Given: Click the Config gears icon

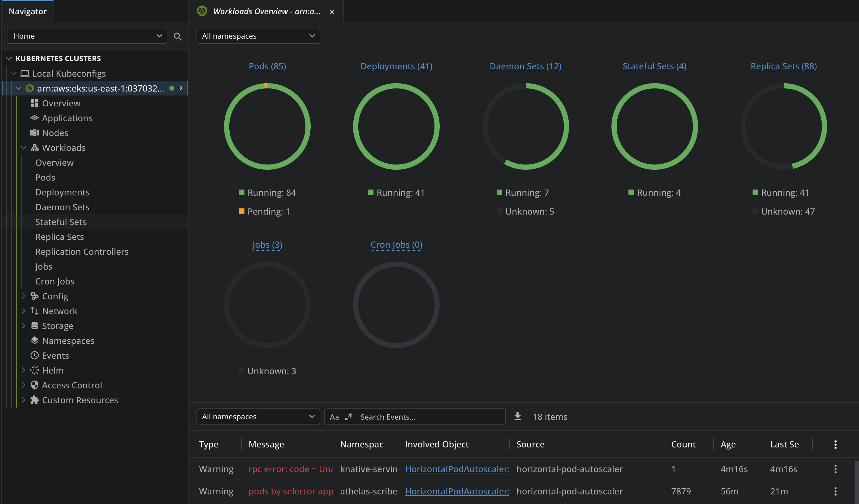Looking at the screenshot, I should [34, 296].
